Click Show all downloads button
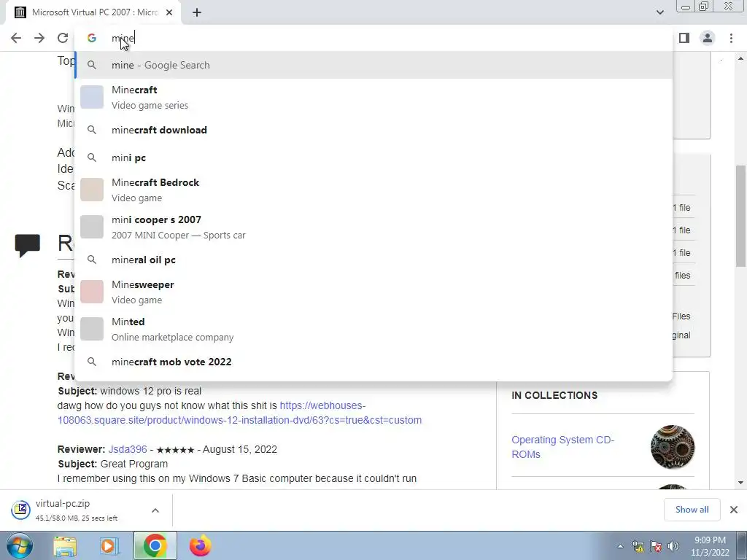Viewport: 747px width, 560px height. point(692,510)
